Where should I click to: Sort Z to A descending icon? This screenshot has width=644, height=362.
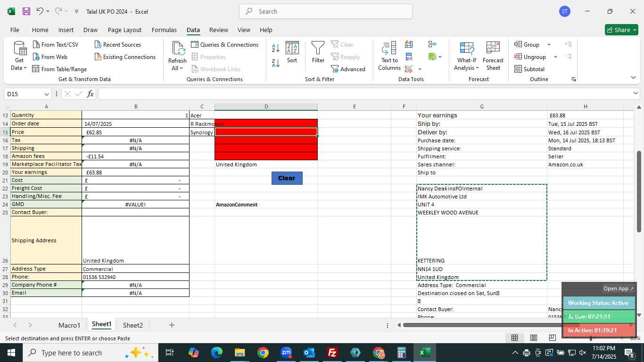[276, 62]
